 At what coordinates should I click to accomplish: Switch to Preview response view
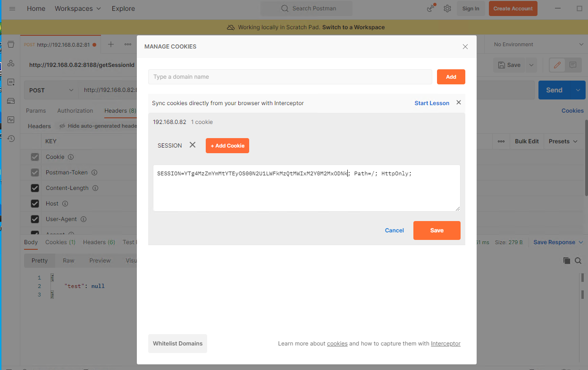click(x=100, y=261)
